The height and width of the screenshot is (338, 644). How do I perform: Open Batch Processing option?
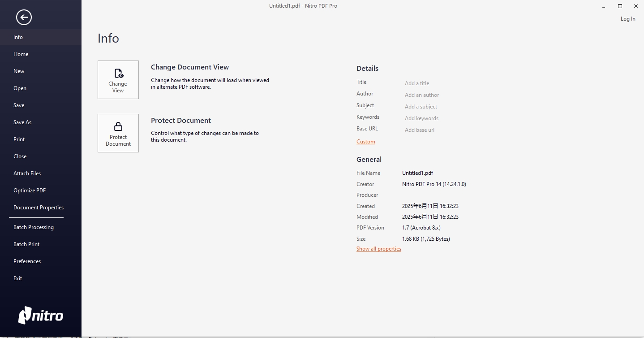tap(34, 227)
